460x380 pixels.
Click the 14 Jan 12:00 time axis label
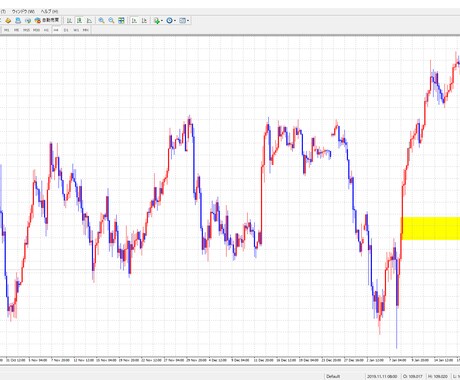pyautogui.click(x=443, y=360)
